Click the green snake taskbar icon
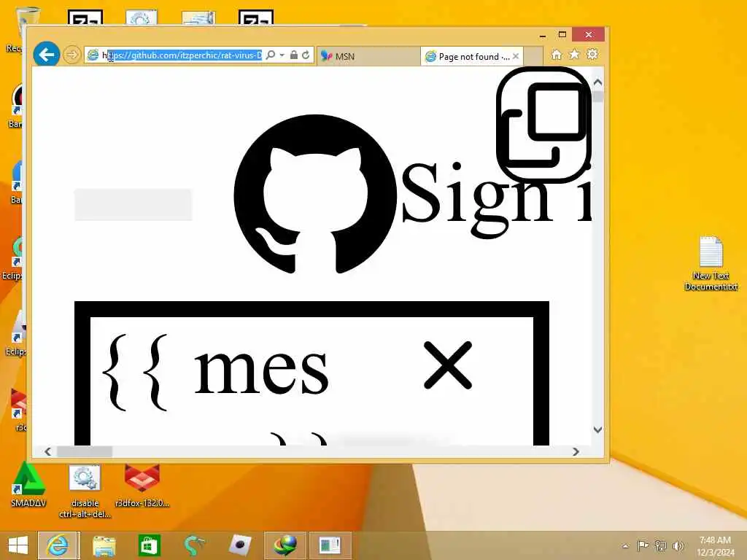 click(x=194, y=545)
